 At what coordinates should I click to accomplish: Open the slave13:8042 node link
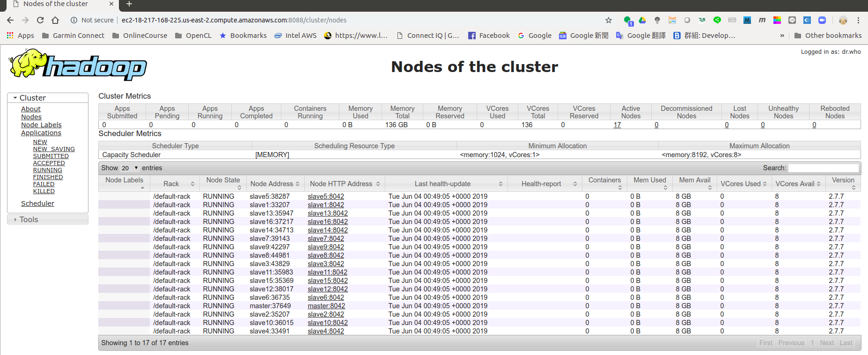(x=328, y=213)
